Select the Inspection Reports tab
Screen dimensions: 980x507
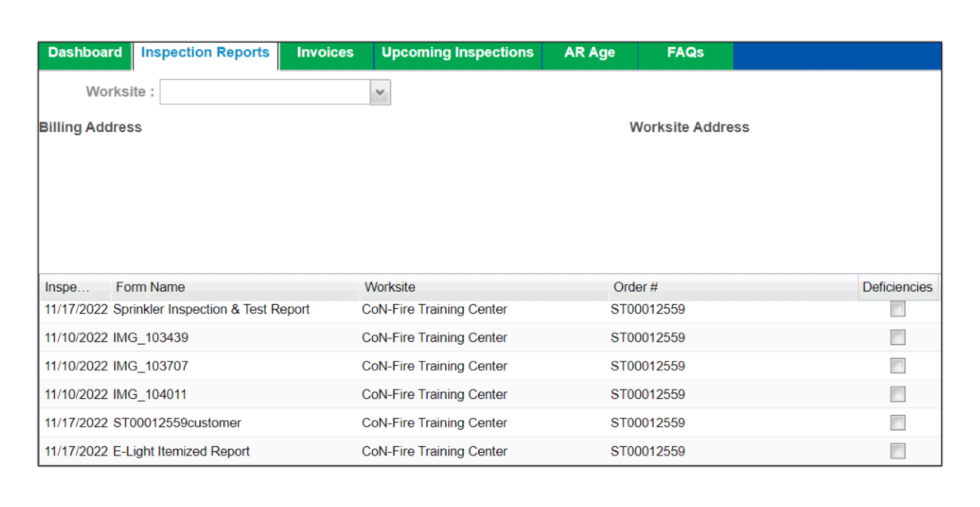(x=205, y=53)
